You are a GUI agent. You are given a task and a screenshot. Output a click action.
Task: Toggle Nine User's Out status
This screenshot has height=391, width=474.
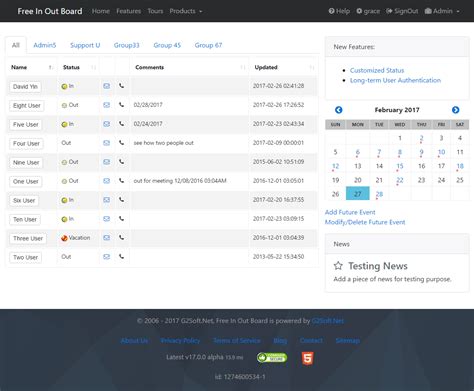click(70, 162)
